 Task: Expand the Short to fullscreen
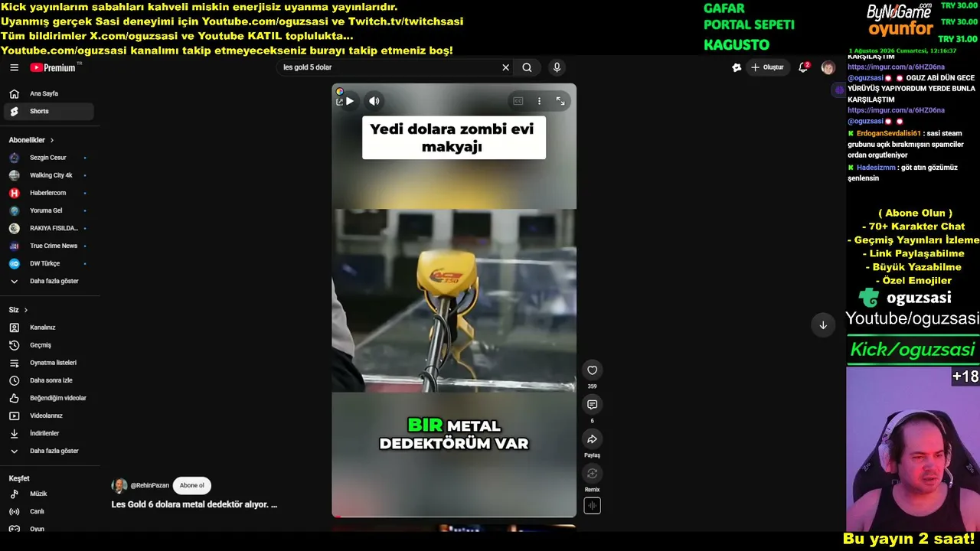[x=560, y=101]
